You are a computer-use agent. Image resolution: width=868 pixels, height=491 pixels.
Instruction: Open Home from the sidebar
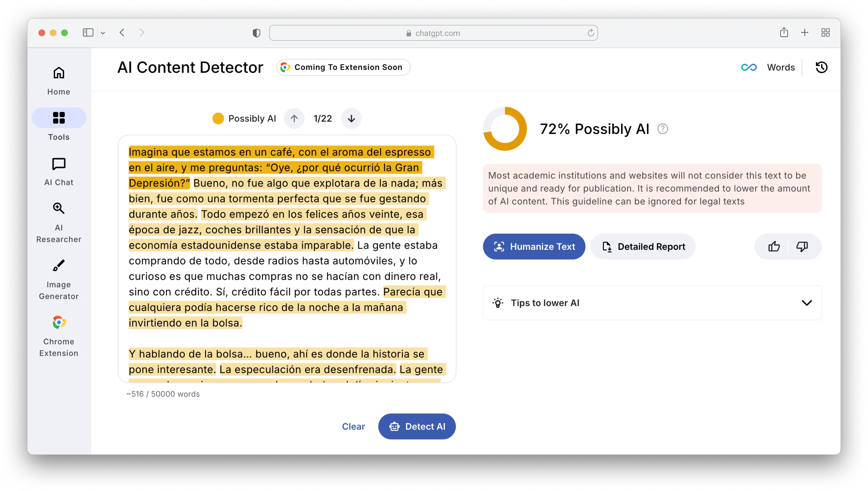click(59, 81)
